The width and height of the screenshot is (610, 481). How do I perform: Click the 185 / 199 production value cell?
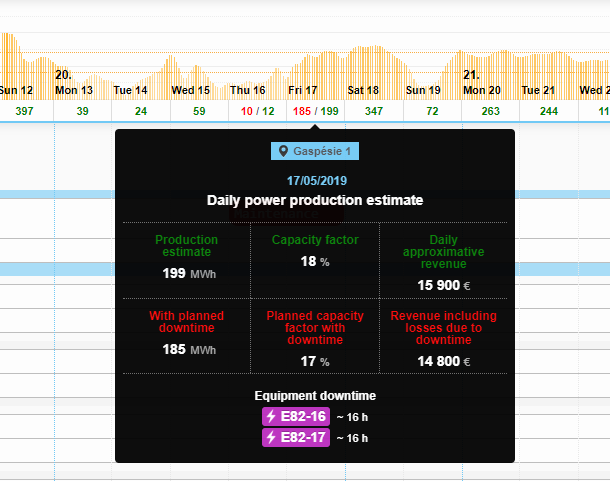[x=316, y=111]
